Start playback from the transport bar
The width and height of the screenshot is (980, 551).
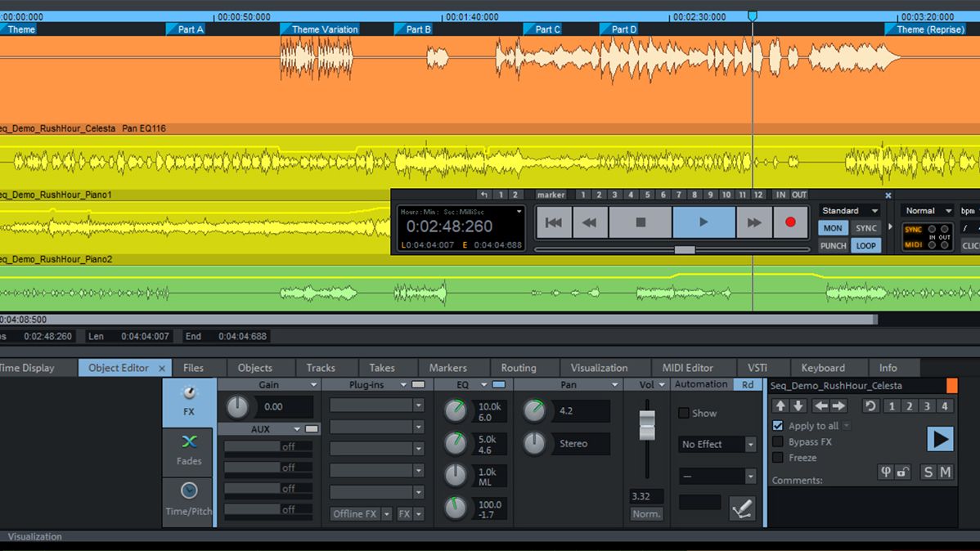704,222
